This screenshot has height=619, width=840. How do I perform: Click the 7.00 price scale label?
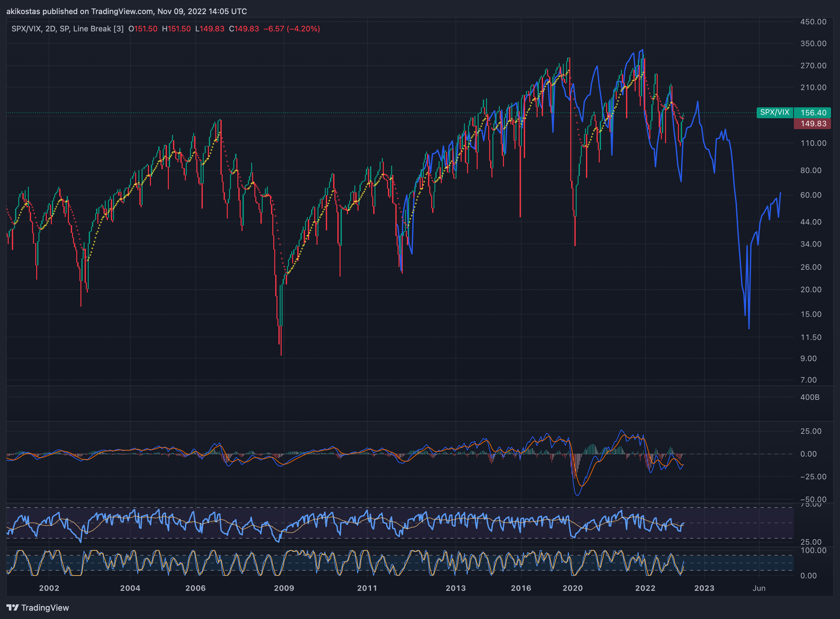[x=809, y=380]
